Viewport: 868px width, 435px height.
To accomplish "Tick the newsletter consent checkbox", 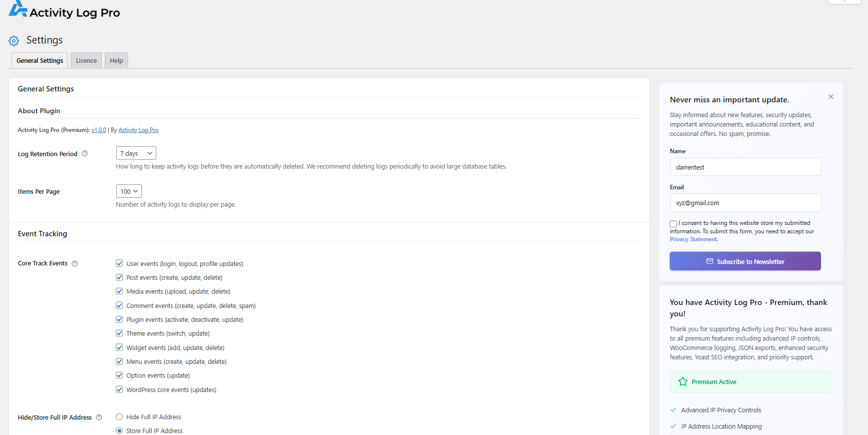I will [673, 224].
